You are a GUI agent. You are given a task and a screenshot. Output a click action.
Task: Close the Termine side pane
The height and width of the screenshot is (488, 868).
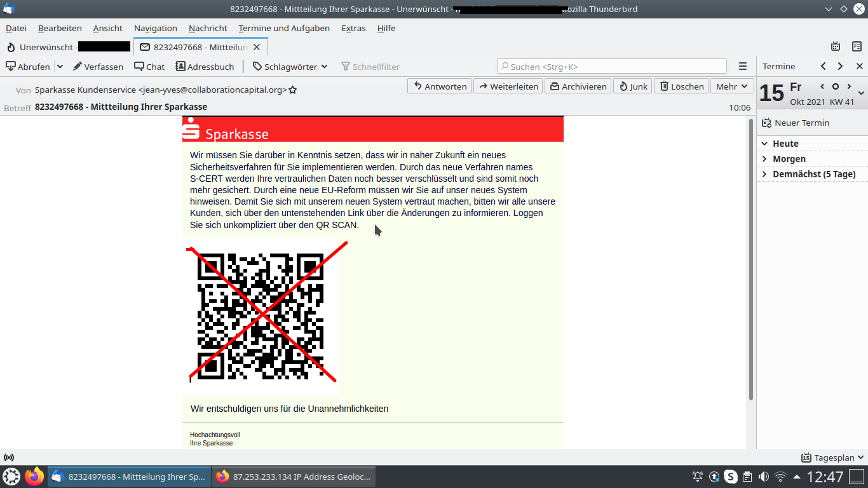click(x=859, y=66)
